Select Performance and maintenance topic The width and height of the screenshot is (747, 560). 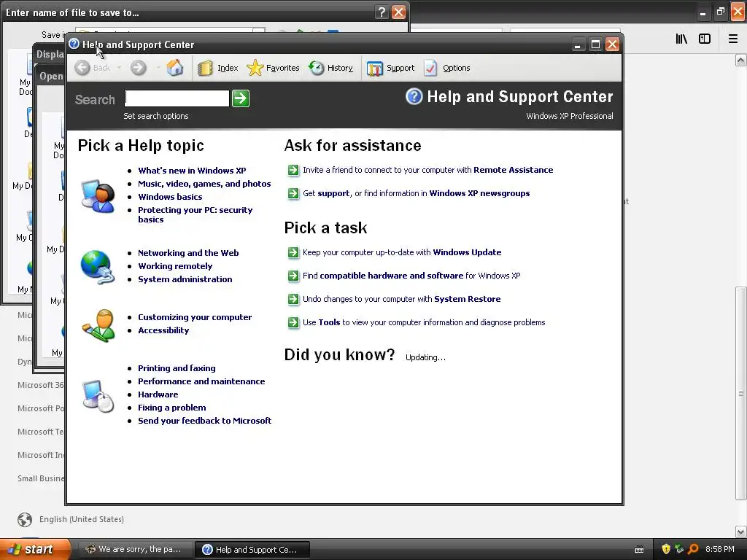click(201, 381)
